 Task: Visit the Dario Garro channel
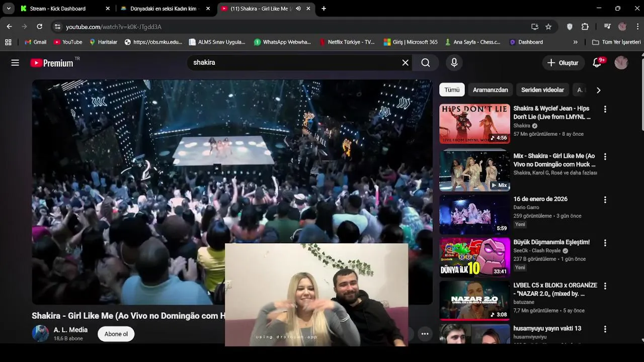tap(526, 208)
